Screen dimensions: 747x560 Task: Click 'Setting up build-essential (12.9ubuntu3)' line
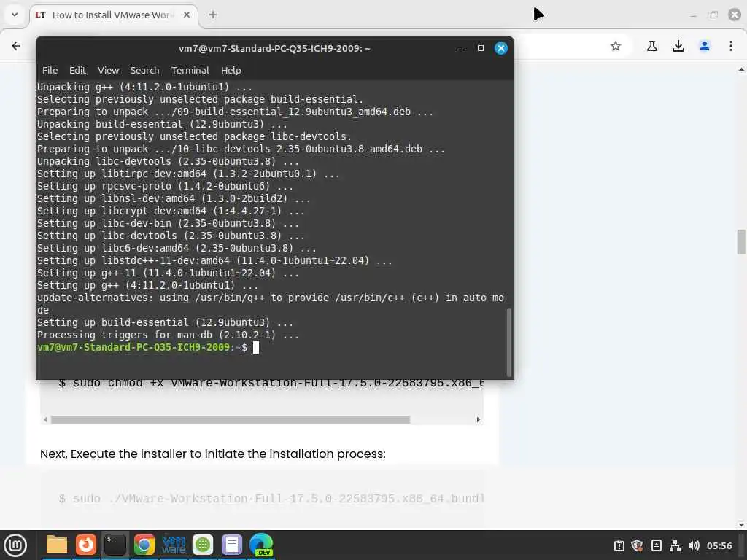165,322
